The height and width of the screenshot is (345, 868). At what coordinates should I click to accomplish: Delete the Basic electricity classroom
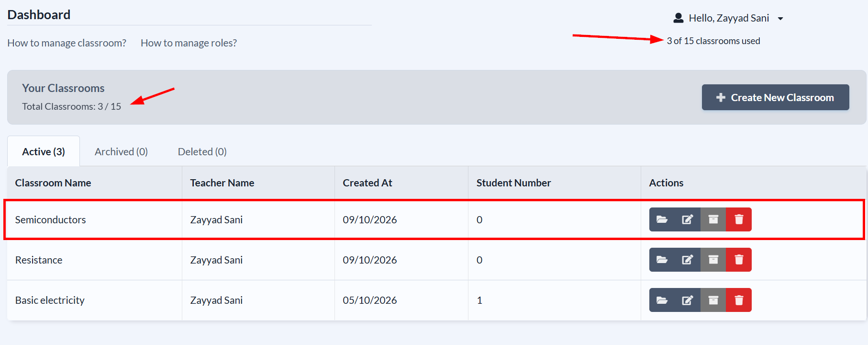click(739, 300)
